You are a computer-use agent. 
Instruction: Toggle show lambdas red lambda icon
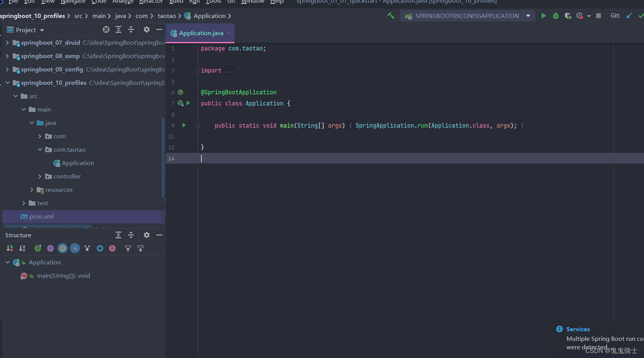point(112,248)
